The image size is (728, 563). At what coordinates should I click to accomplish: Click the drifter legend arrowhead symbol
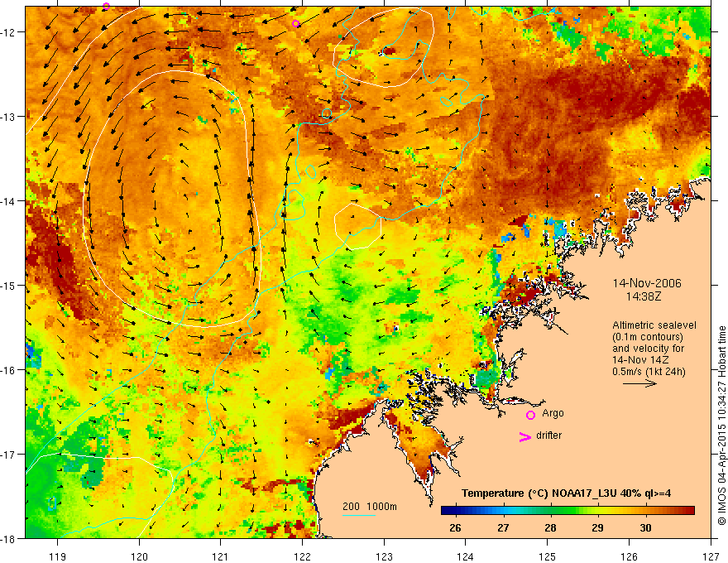coord(524,436)
